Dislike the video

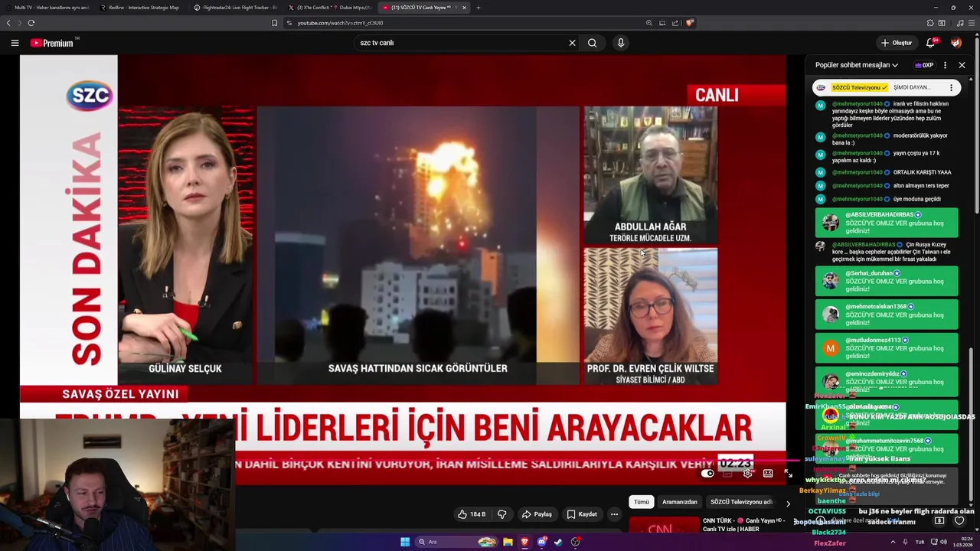[x=502, y=514]
